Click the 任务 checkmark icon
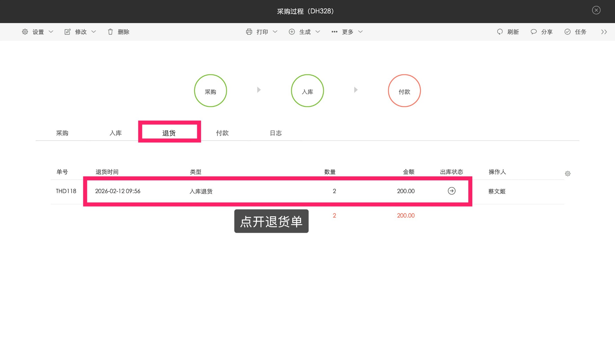Image resolution: width=615 pixels, height=364 pixels. [x=568, y=32]
